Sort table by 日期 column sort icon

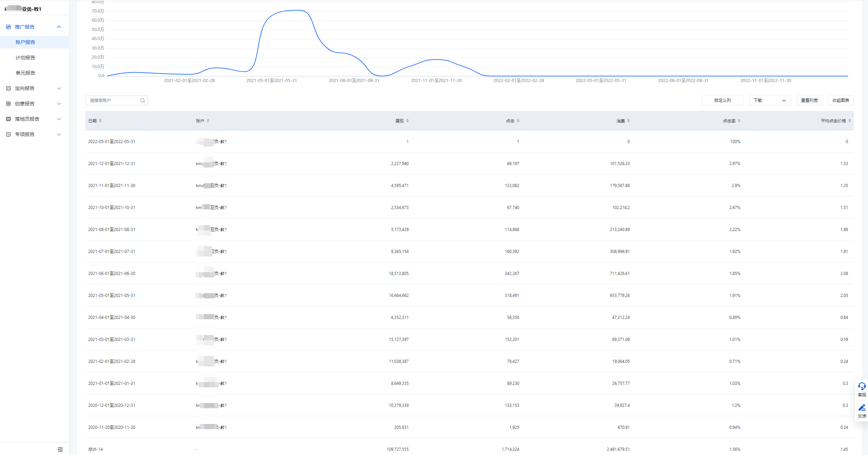pos(100,121)
